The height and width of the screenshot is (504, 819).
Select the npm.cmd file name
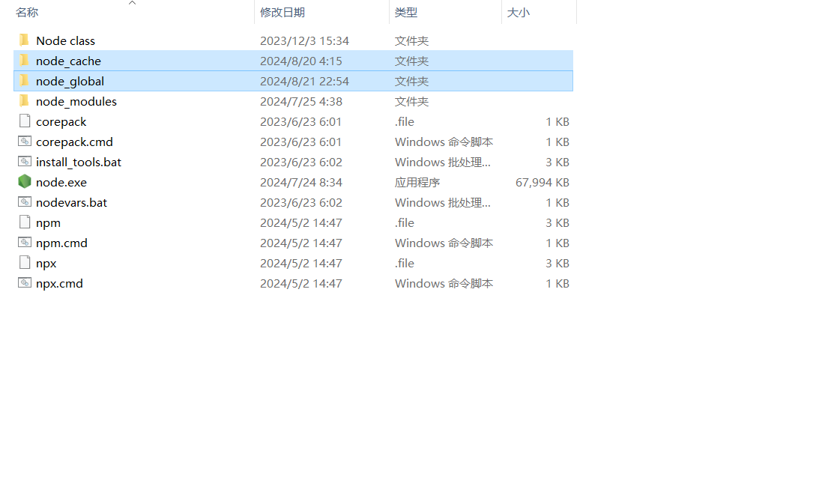point(61,243)
